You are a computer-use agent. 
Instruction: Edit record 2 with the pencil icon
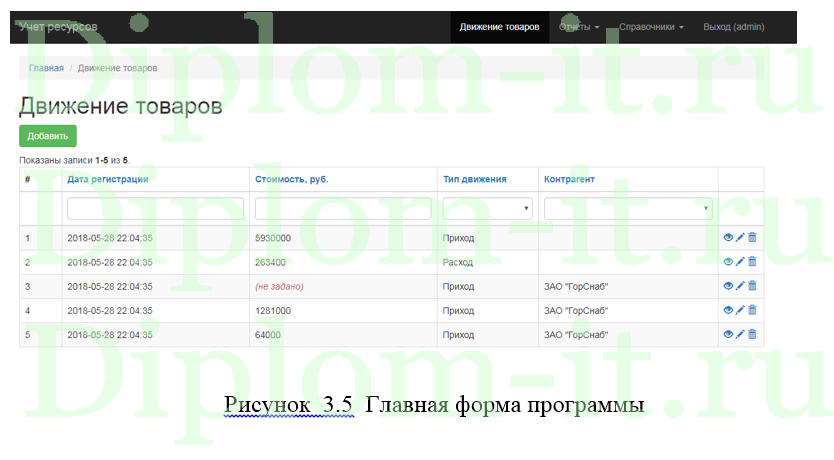click(740, 262)
